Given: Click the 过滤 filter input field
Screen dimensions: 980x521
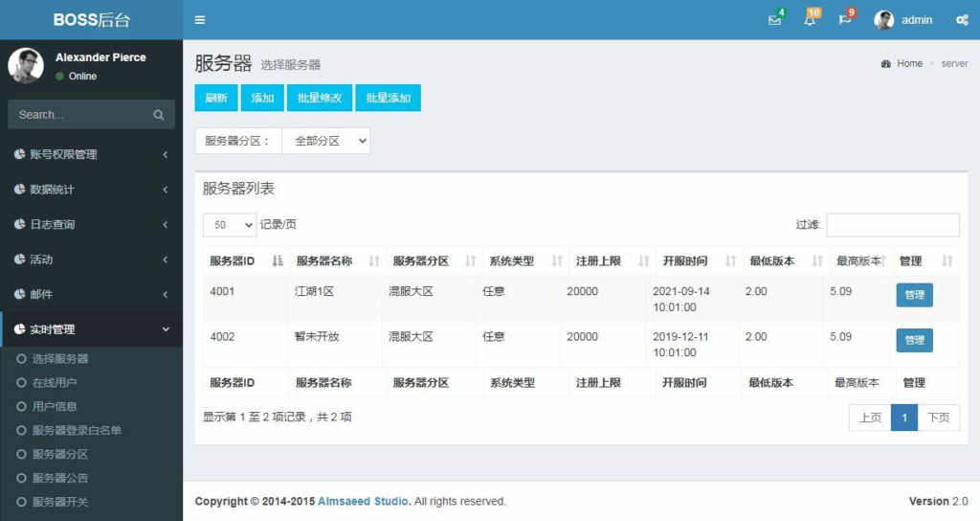Looking at the screenshot, I should click(892, 225).
